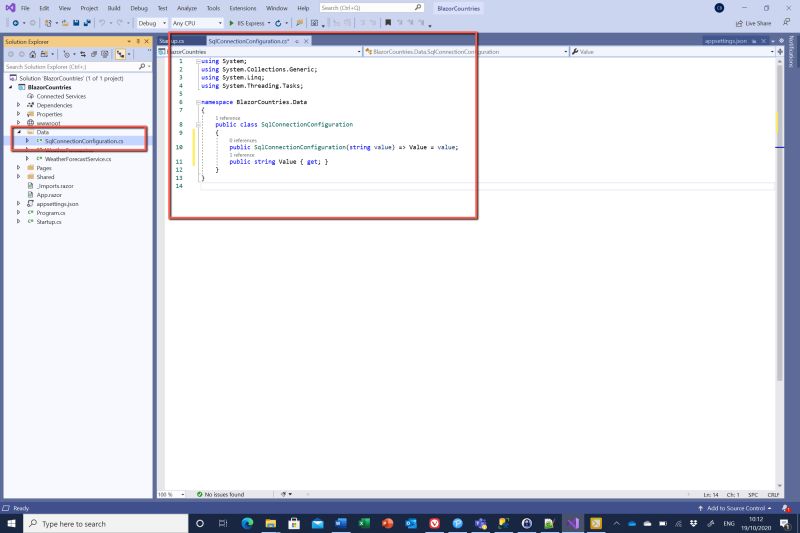Select App.razor in Solution Explorer
The height and width of the screenshot is (533, 800).
tap(49, 195)
